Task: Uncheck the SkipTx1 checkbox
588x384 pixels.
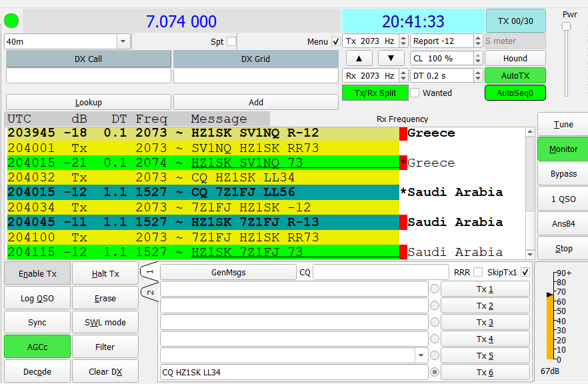Action: tap(525, 272)
